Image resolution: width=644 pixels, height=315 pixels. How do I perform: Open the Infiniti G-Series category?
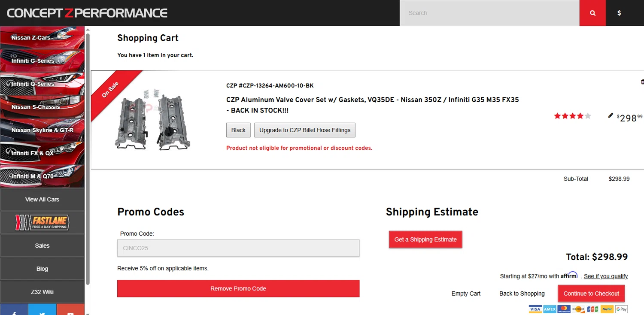tap(42, 61)
